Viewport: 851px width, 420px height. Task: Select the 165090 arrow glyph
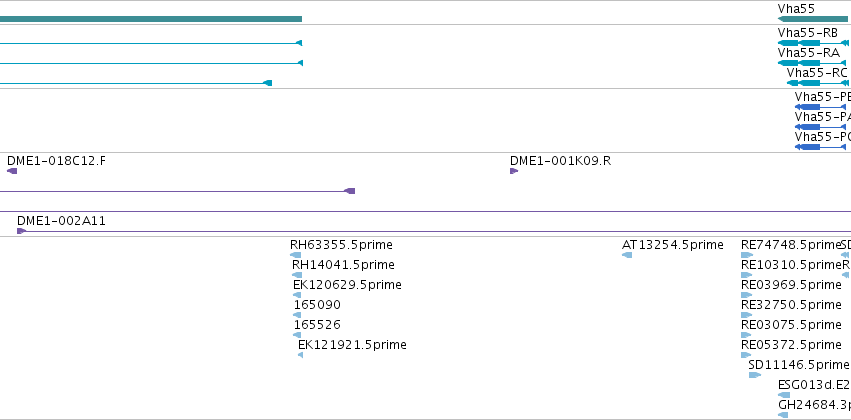[297, 315]
